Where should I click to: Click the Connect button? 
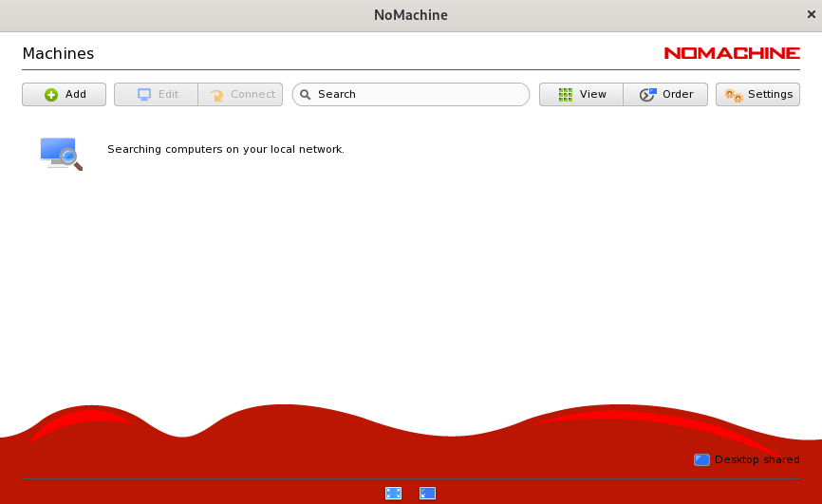241,94
